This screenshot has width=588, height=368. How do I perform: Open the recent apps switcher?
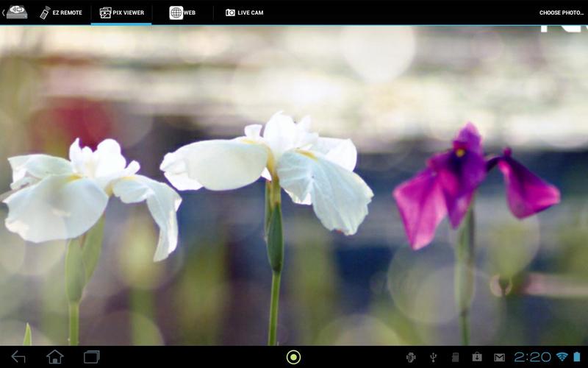click(x=92, y=357)
